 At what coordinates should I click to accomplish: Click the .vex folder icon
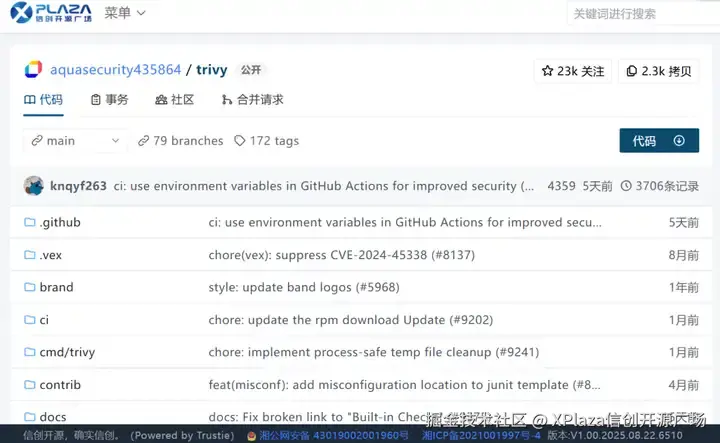pyautogui.click(x=30, y=255)
